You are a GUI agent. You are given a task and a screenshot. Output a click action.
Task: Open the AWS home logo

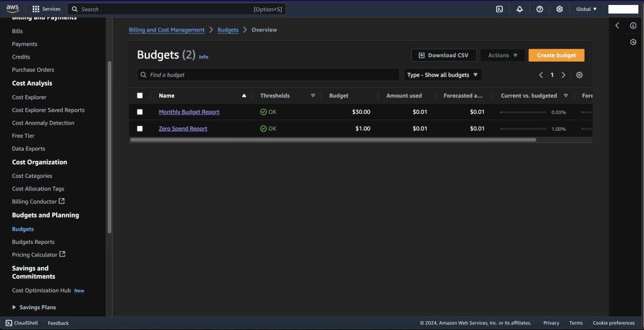click(13, 9)
